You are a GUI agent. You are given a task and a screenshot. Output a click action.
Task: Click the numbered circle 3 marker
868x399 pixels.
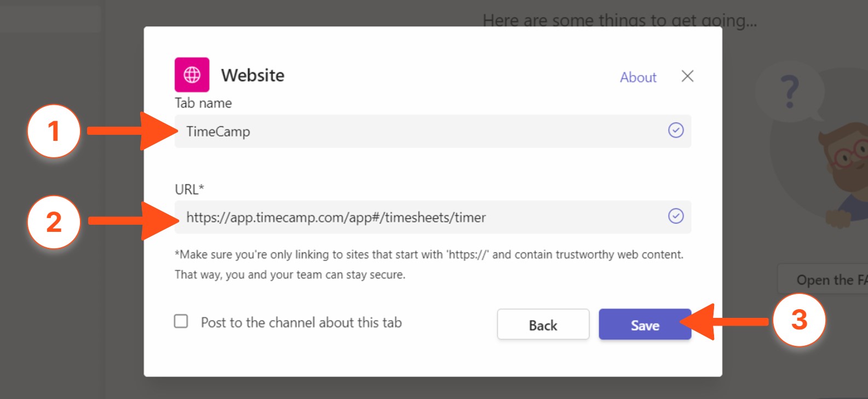pos(799,320)
